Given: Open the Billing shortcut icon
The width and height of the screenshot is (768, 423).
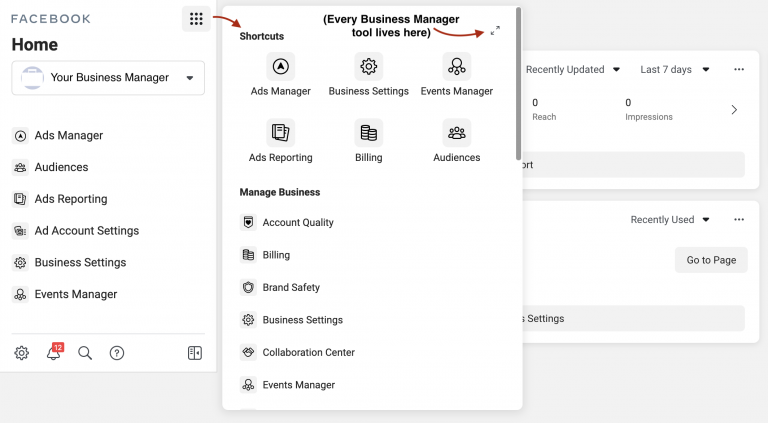Looking at the screenshot, I should (369, 133).
